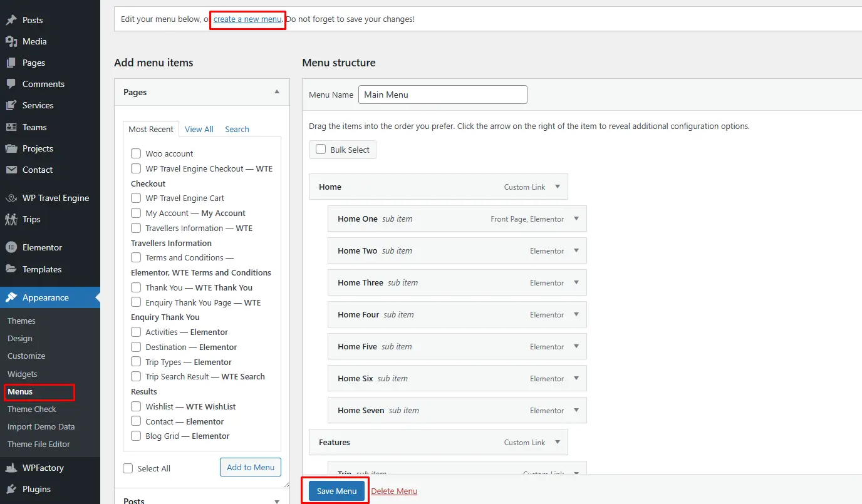Select the Services icon in sidebar
This screenshot has width=862, height=504.
click(x=11, y=105)
